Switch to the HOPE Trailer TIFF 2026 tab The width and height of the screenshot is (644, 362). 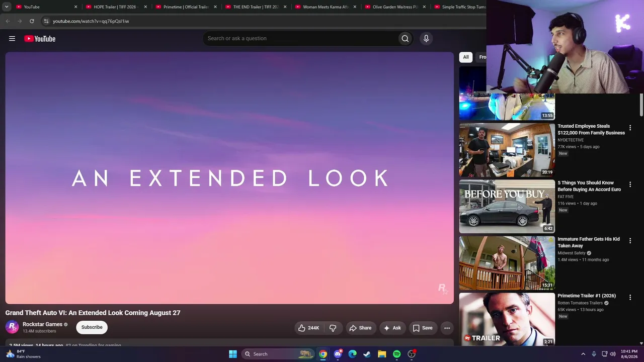click(116, 7)
